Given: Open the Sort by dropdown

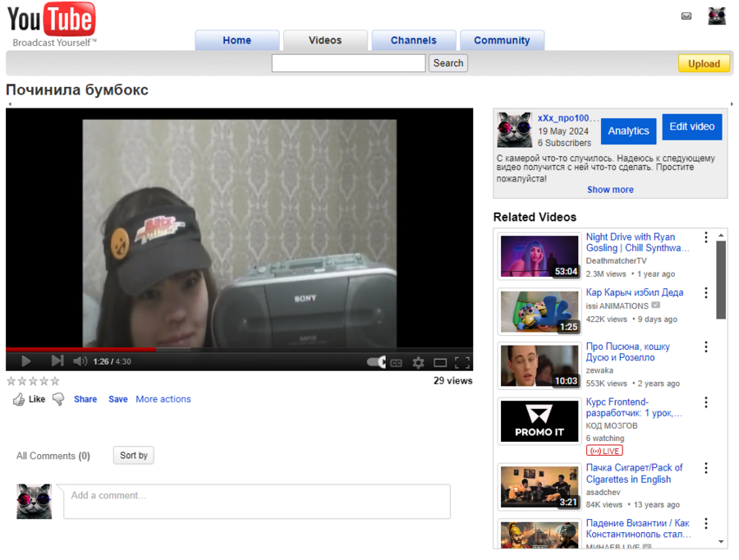Looking at the screenshot, I should pos(133,456).
